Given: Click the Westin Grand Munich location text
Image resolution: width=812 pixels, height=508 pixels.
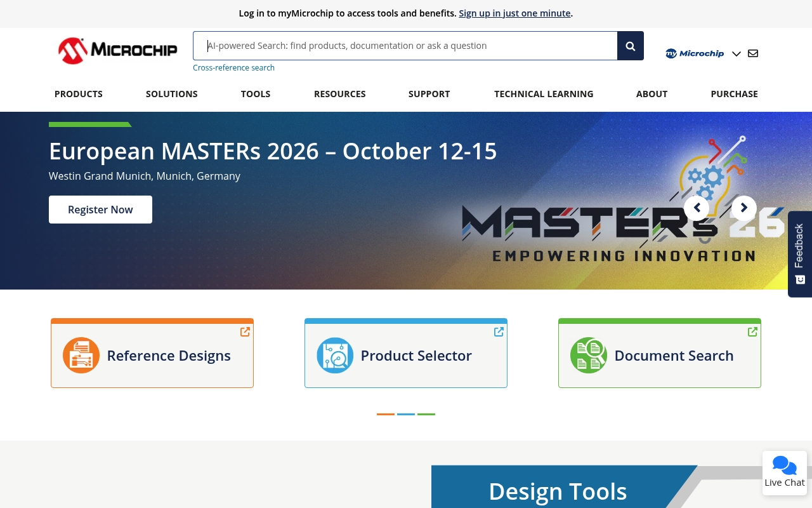Looking at the screenshot, I should coord(145,176).
